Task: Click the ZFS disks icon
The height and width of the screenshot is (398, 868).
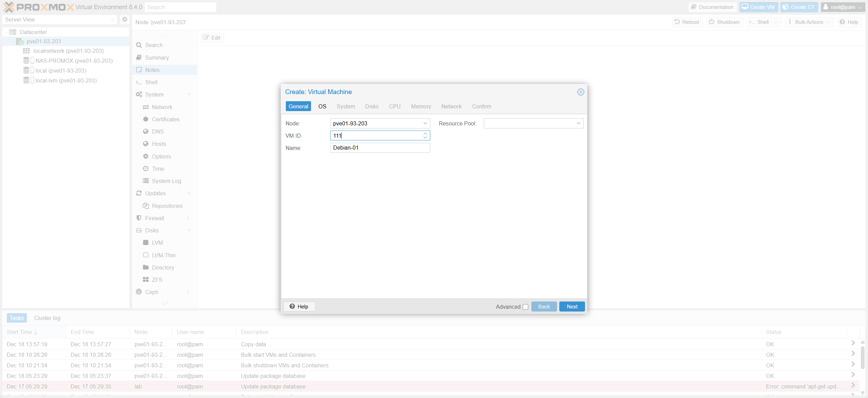Action: 146,280
